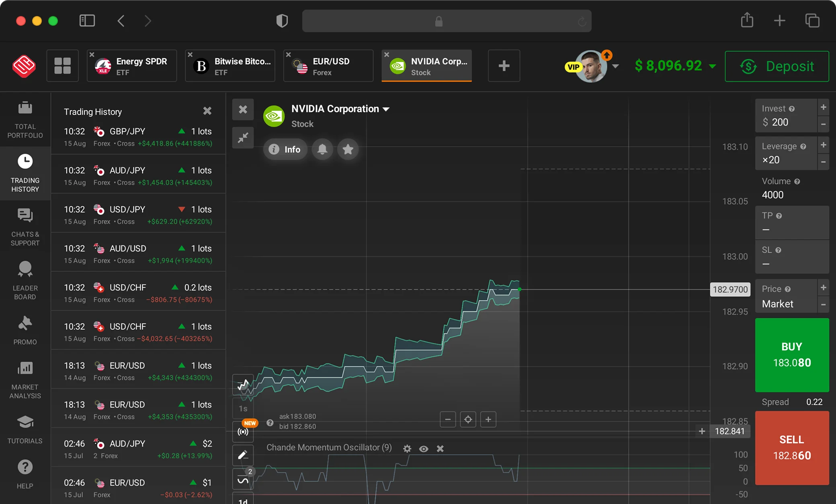Toggle Chande Momentum Oscillator visibility eye
The image size is (836, 504).
click(x=424, y=449)
